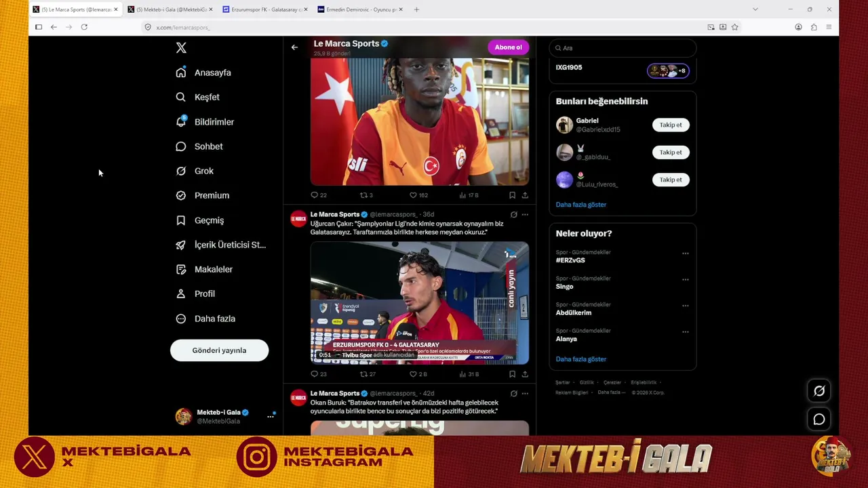Bookmark the Uğurcan Çakır tweet
The image size is (868, 488).
(x=512, y=374)
